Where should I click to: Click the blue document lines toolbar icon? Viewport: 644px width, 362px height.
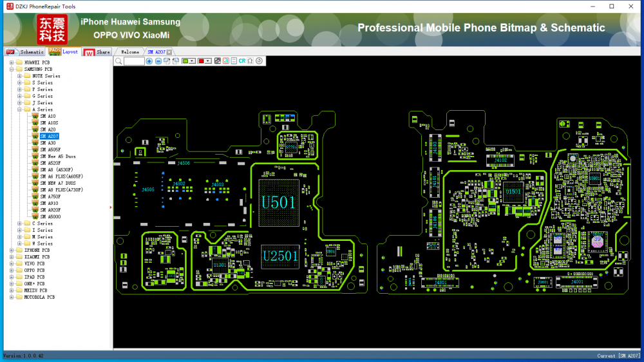click(x=234, y=61)
